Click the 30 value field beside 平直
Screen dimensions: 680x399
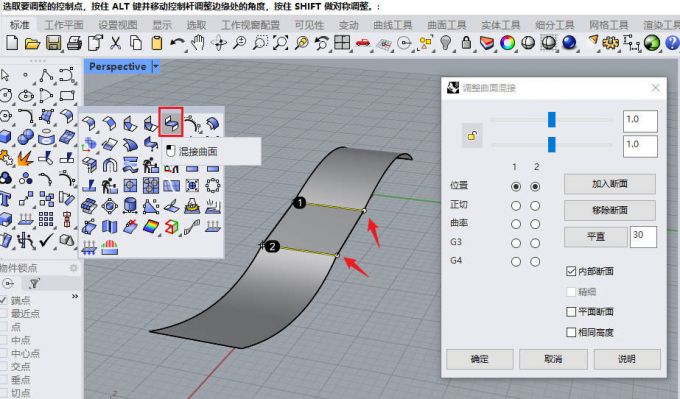[643, 237]
